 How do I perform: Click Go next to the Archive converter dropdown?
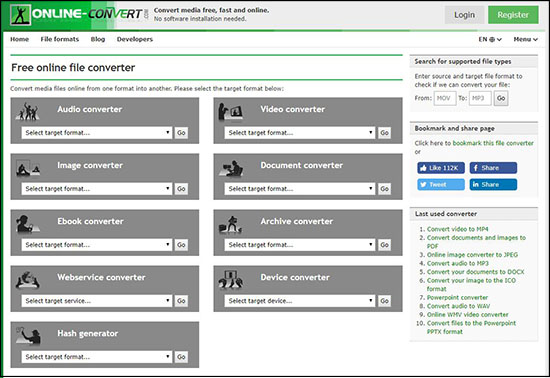point(384,245)
